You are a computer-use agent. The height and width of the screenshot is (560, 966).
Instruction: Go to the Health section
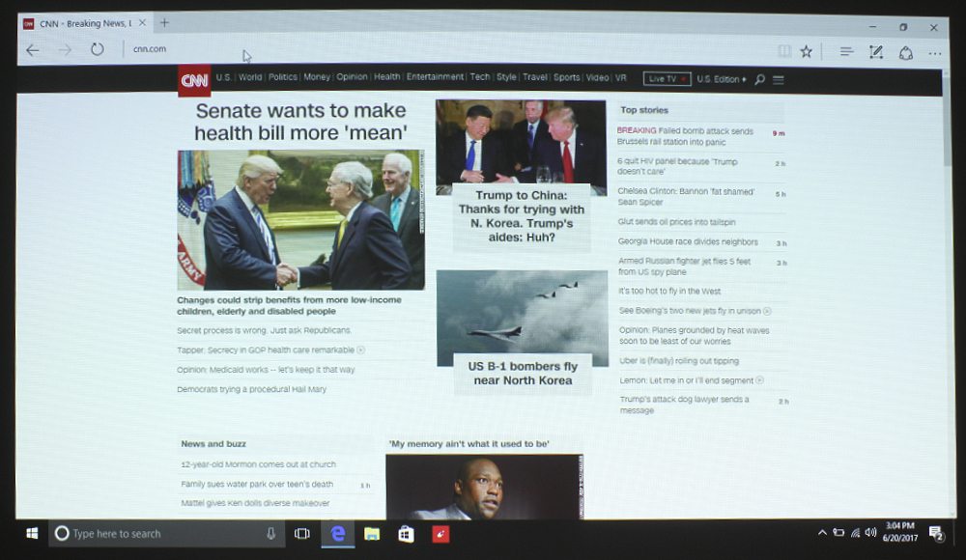(x=387, y=77)
